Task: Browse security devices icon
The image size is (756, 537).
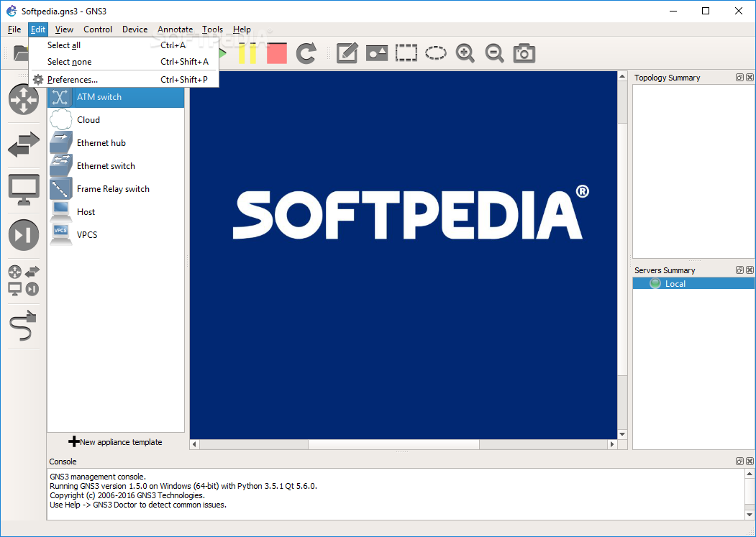Action: (24, 235)
